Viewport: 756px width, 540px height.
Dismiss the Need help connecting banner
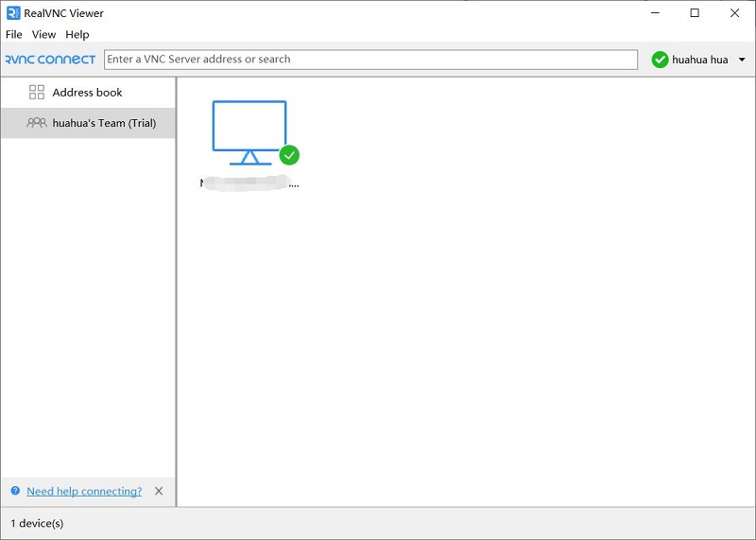[159, 491]
